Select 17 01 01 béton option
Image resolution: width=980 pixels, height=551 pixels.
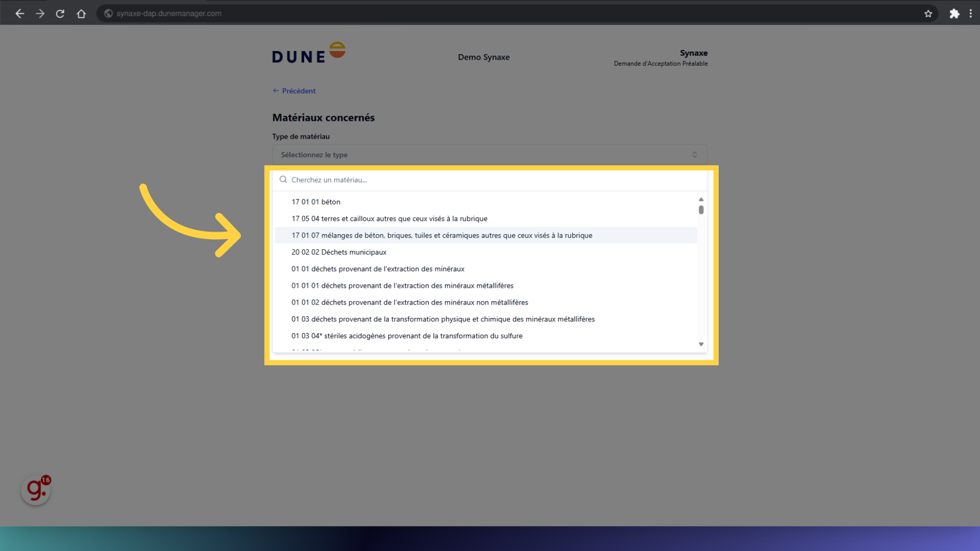(316, 202)
